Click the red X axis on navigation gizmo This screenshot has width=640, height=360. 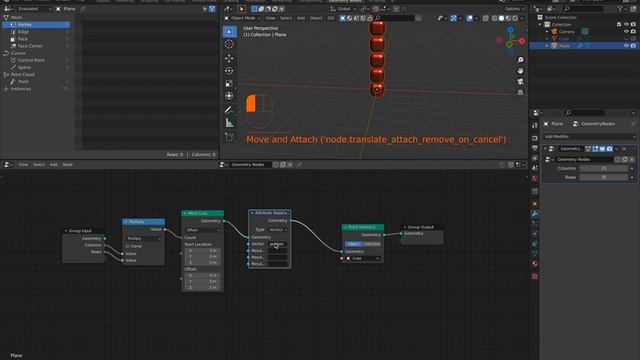(522, 41)
